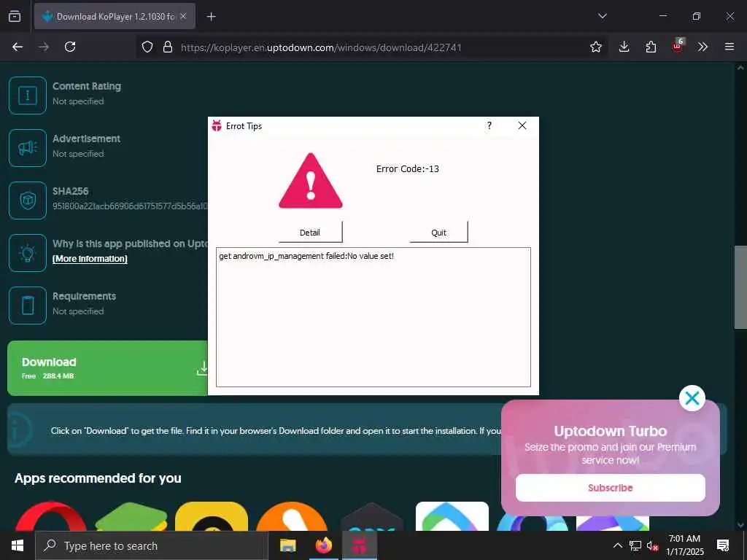This screenshot has width=747, height=560.
Task: Click the SHA256 hash value text
Action: [x=130, y=206]
